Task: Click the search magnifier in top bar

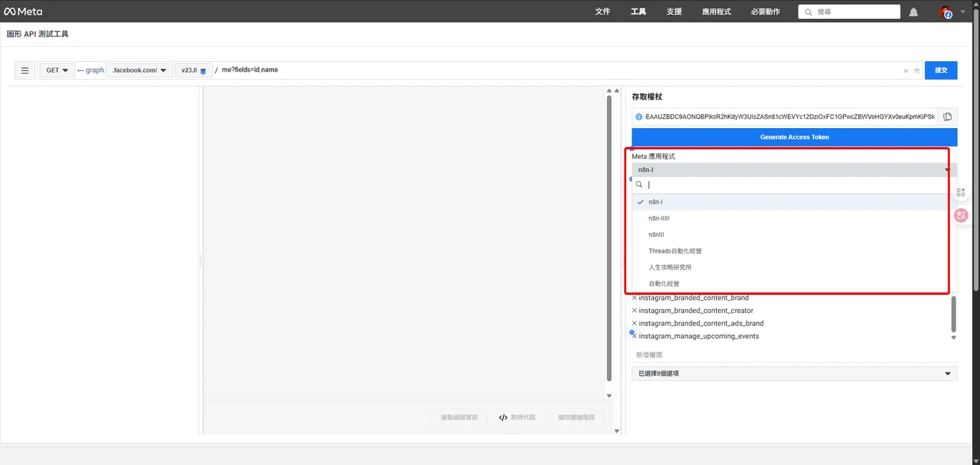Action: 808,12
